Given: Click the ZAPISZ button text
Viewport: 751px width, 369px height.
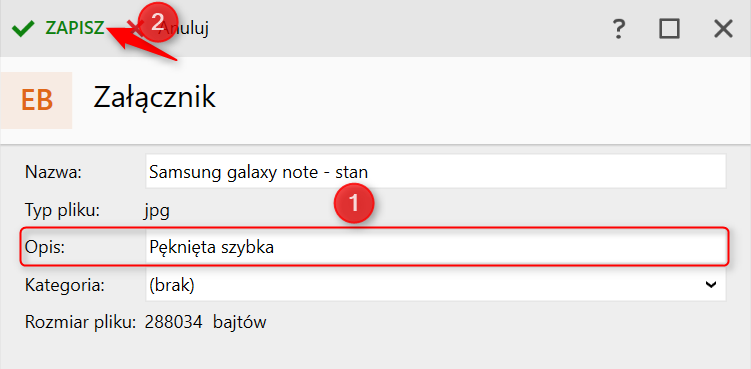Looking at the screenshot, I should 75,28.
